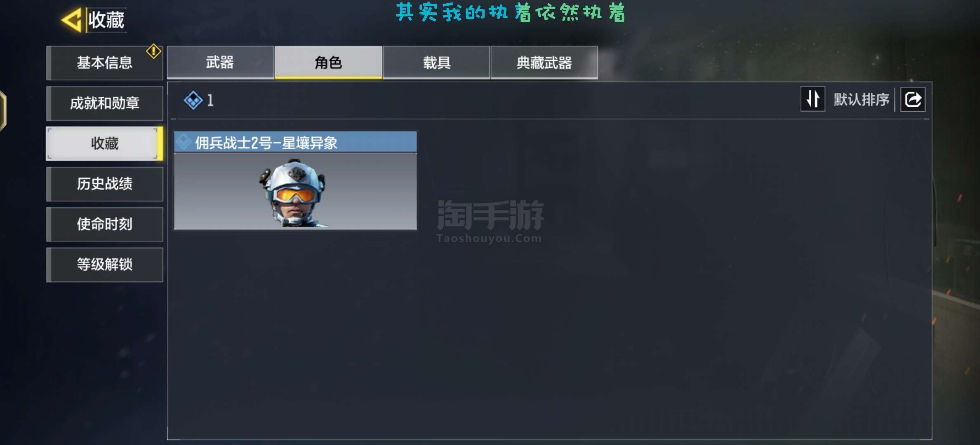Open 历史战绩 from the sidebar
The height and width of the screenshot is (445, 980).
105,184
